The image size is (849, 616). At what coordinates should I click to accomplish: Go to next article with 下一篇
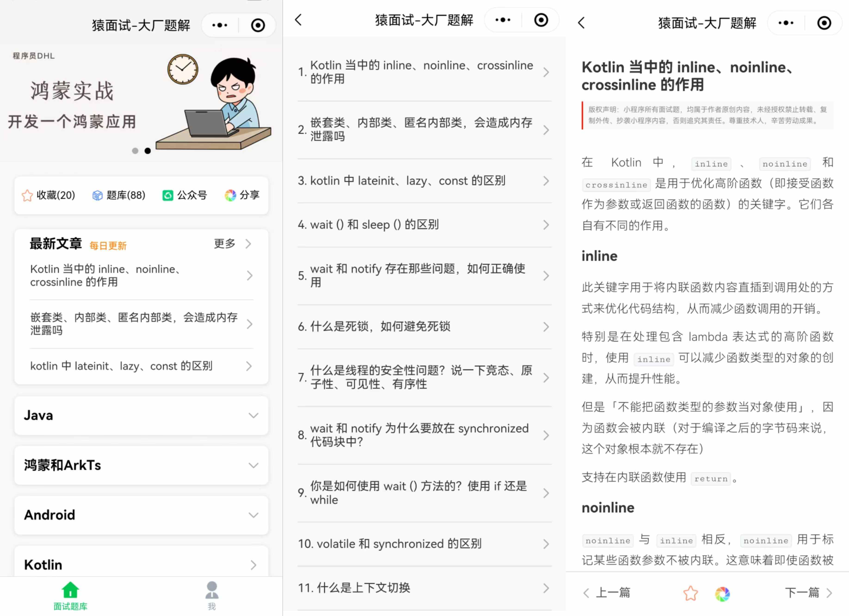809,593
